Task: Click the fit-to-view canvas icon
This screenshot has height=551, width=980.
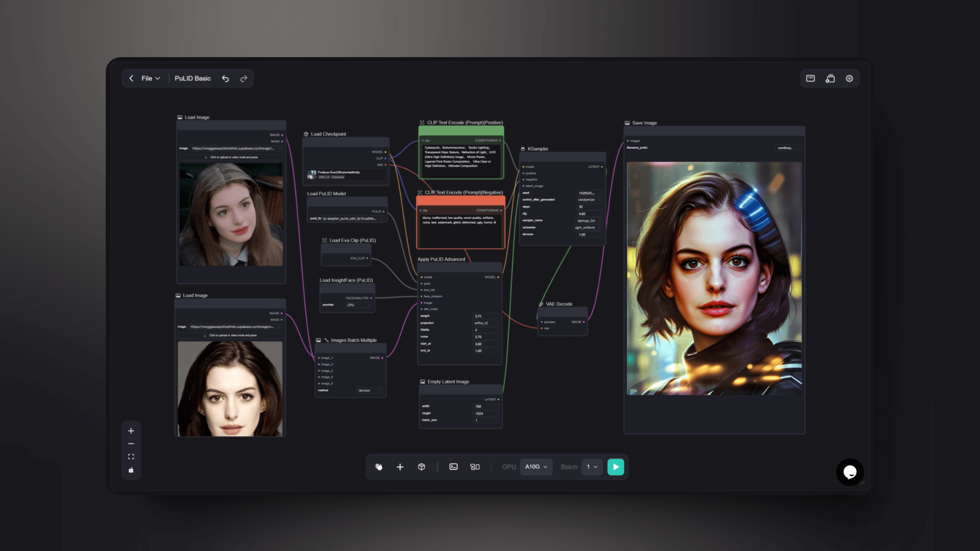Action: 131,457
